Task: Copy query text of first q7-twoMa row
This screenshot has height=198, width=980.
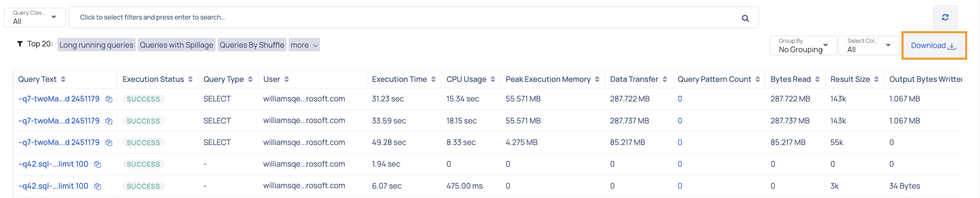Action: click(109, 99)
